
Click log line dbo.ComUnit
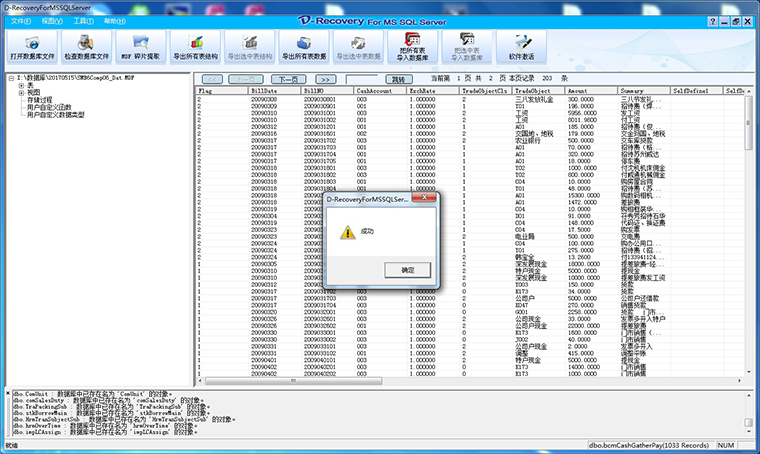click(93, 394)
